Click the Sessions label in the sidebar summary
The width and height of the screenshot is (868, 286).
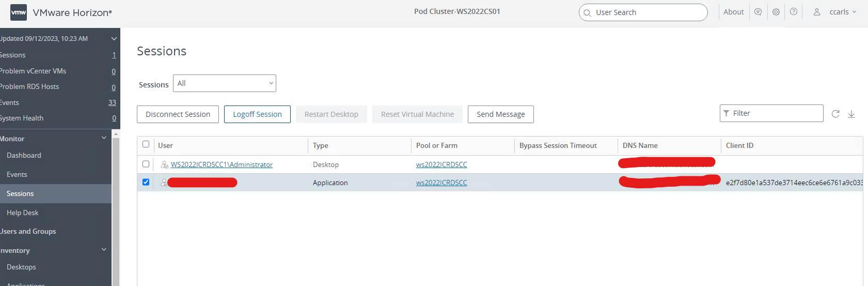12,55
